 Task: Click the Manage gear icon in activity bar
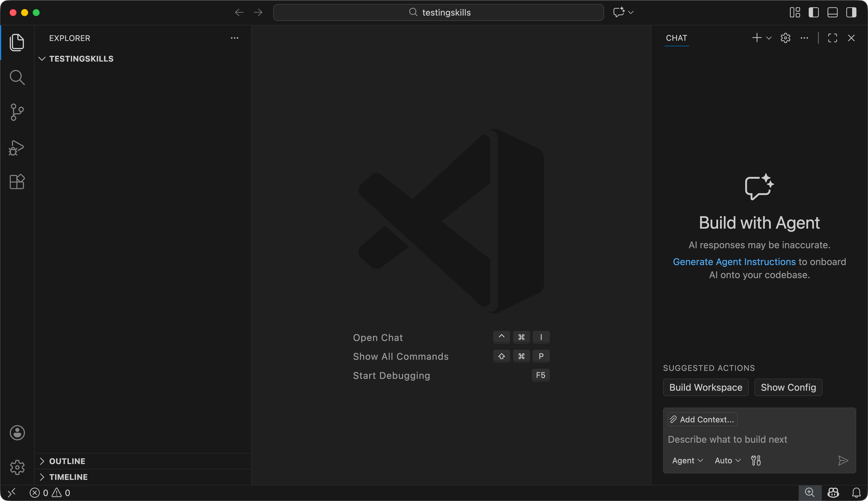[x=17, y=468]
